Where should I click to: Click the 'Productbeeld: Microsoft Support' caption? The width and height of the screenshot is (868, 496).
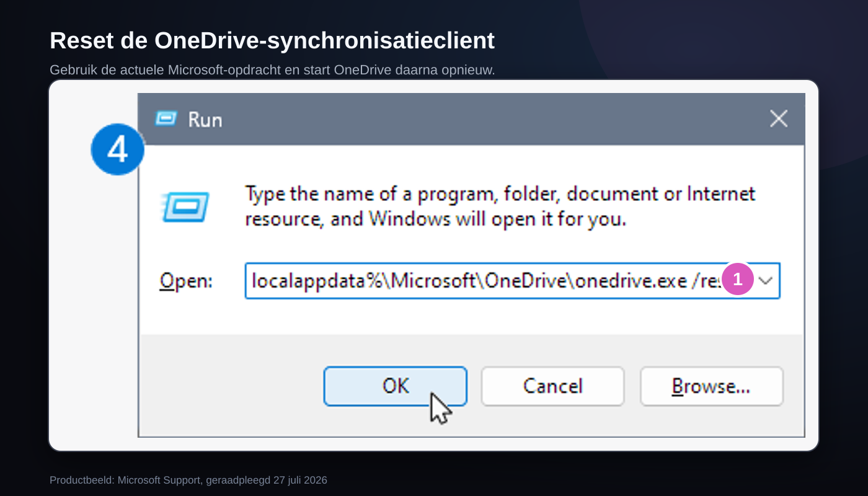click(x=188, y=480)
